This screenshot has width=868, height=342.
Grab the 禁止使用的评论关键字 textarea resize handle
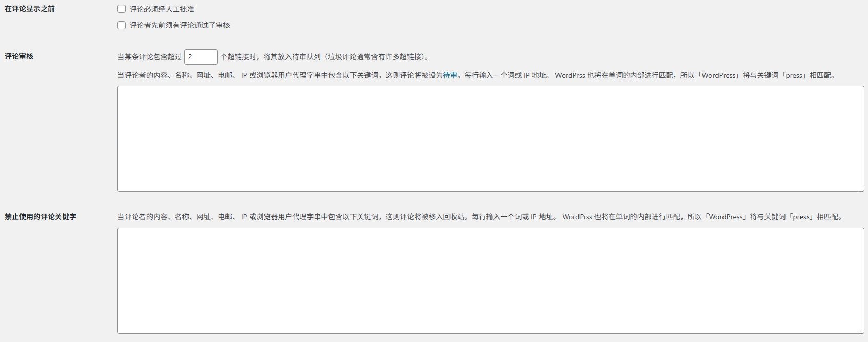[x=861, y=330]
